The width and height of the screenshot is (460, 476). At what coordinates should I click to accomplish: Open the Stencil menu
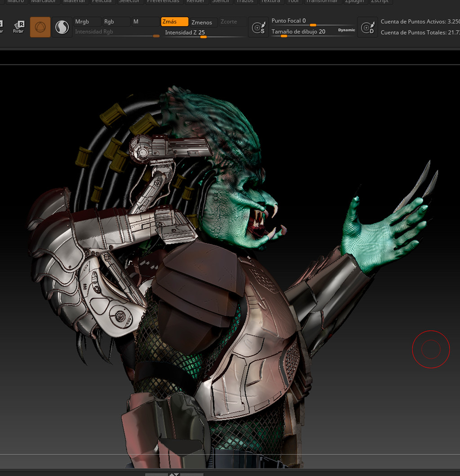click(x=220, y=1)
